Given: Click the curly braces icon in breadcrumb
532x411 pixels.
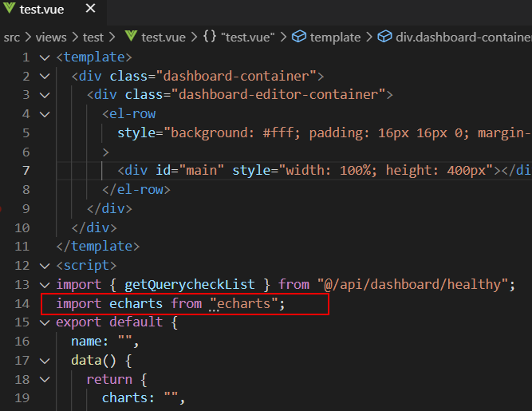Looking at the screenshot, I should coord(209,36).
